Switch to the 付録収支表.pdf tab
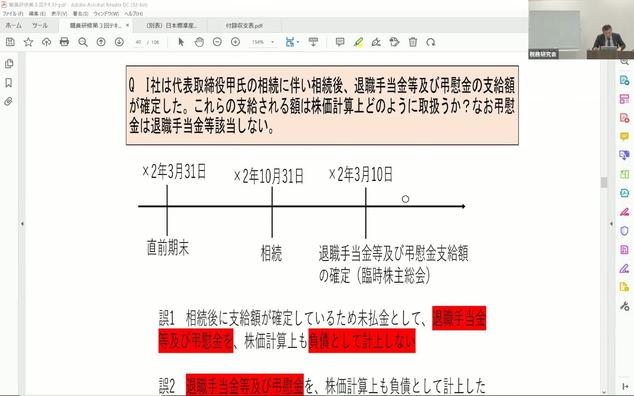 [x=244, y=25]
